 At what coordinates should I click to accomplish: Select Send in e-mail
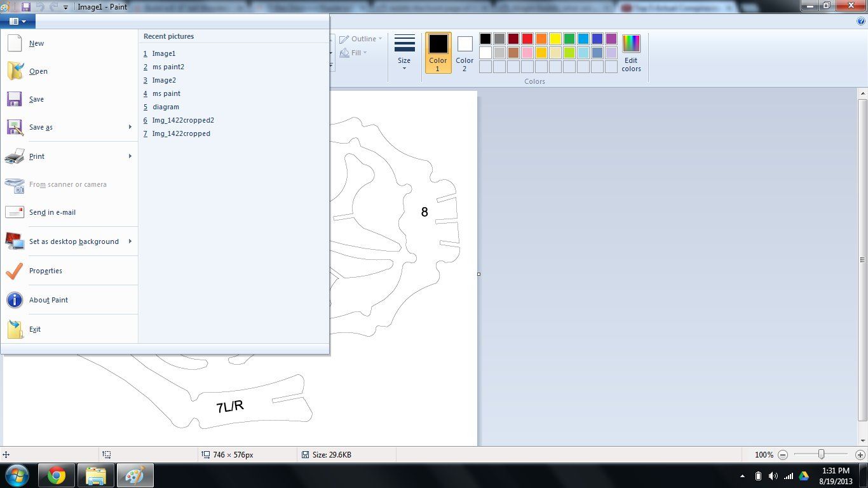[x=70, y=212]
